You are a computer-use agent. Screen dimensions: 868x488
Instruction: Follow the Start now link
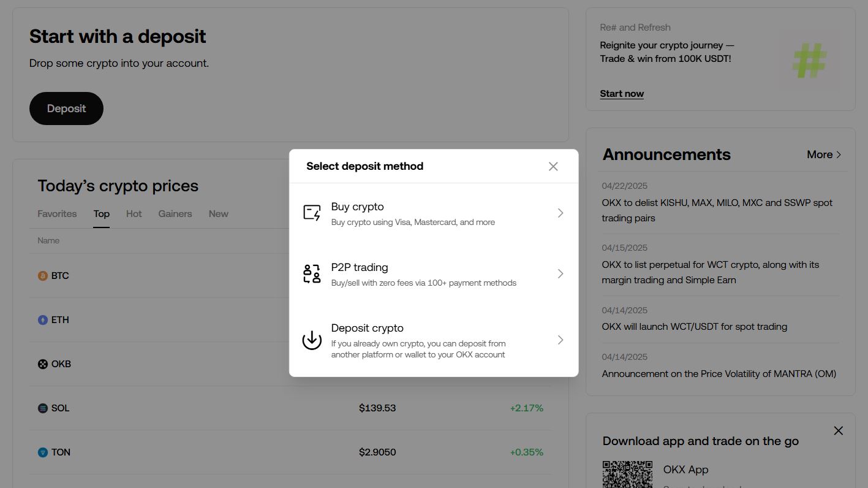pyautogui.click(x=622, y=94)
